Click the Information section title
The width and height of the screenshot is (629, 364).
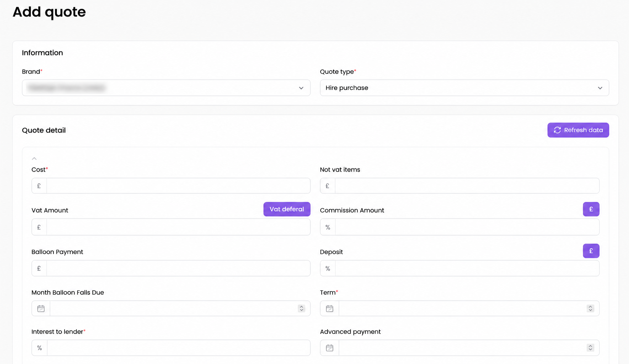[42, 53]
